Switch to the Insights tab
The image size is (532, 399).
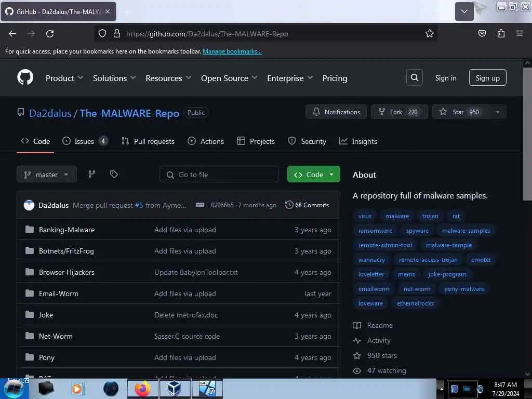(358, 141)
